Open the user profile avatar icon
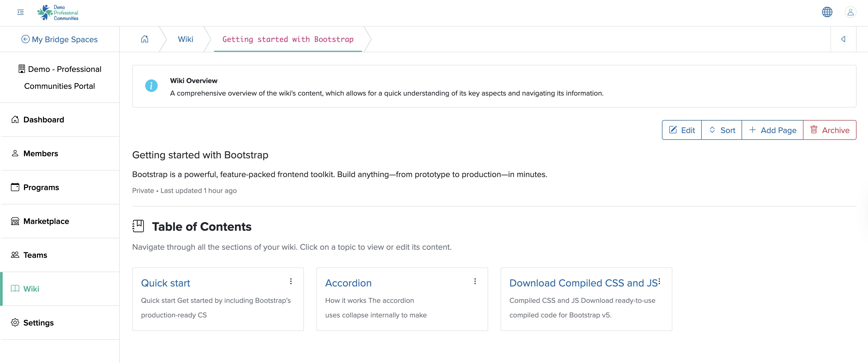Screen dimensions: 868x363 point(851,12)
